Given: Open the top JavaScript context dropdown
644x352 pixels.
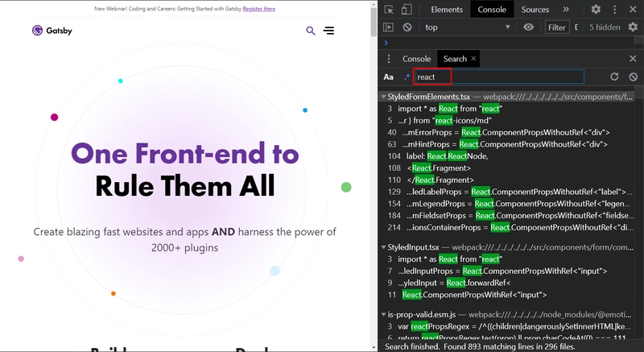Looking at the screenshot, I should [467, 27].
